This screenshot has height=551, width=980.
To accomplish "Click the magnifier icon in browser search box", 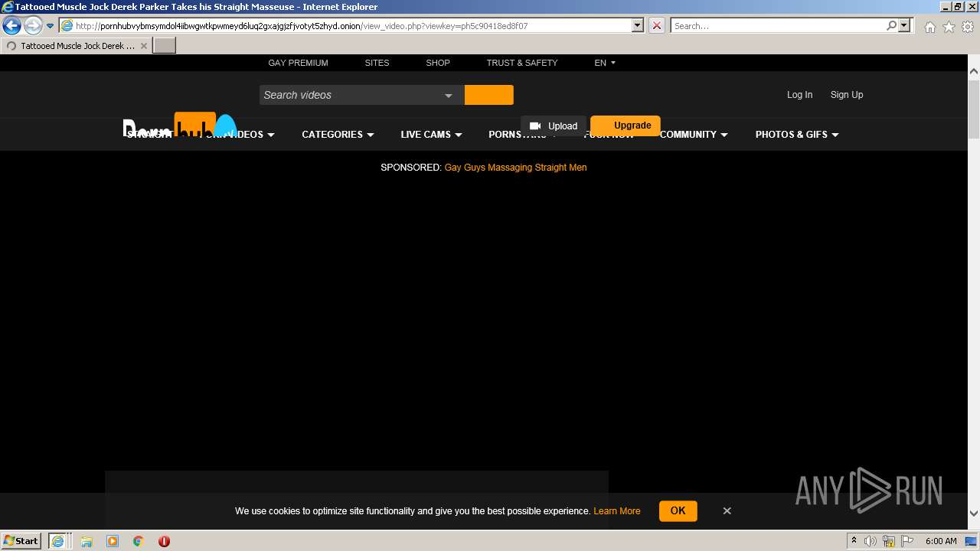I will [x=891, y=25].
